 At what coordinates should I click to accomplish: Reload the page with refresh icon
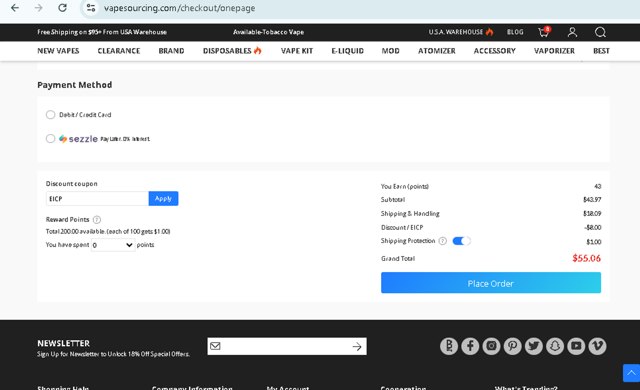point(62,8)
